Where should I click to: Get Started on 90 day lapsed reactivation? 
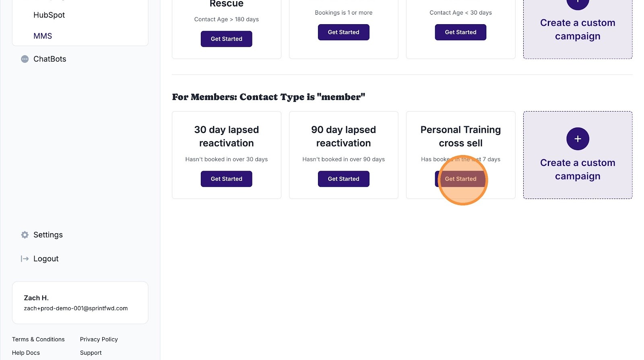coord(343,179)
